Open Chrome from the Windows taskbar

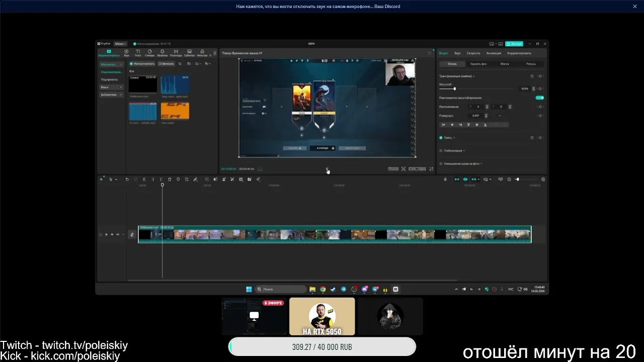(323, 289)
